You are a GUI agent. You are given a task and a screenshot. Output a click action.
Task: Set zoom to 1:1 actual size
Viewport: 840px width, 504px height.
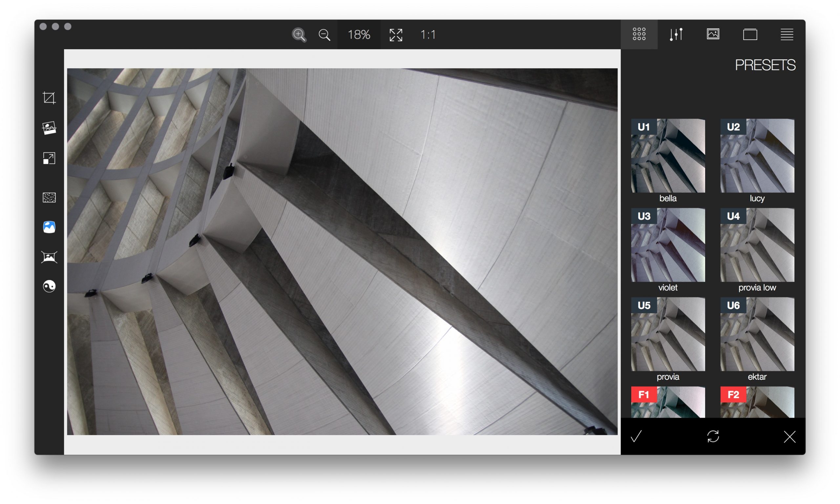coord(428,35)
